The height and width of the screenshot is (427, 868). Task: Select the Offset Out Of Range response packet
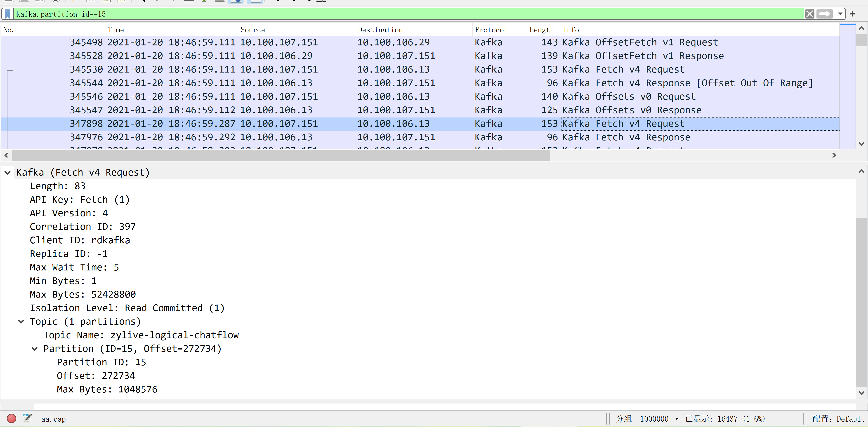pyautogui.click(x=404, y=83)
